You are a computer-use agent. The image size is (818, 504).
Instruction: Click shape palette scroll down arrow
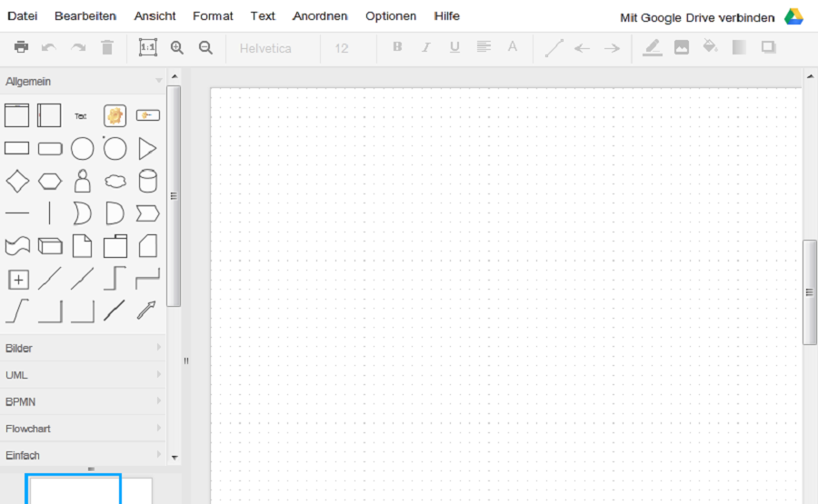click(x=175, y=458)
